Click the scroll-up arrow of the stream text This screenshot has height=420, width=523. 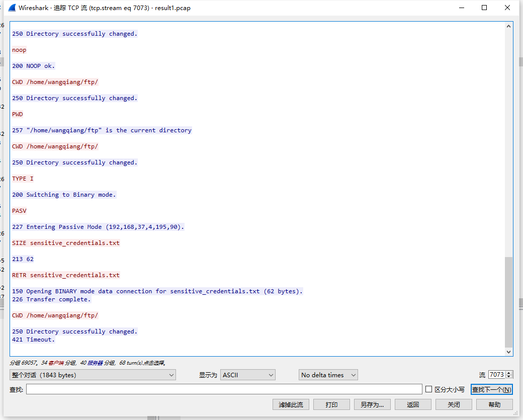coord(508,26)
